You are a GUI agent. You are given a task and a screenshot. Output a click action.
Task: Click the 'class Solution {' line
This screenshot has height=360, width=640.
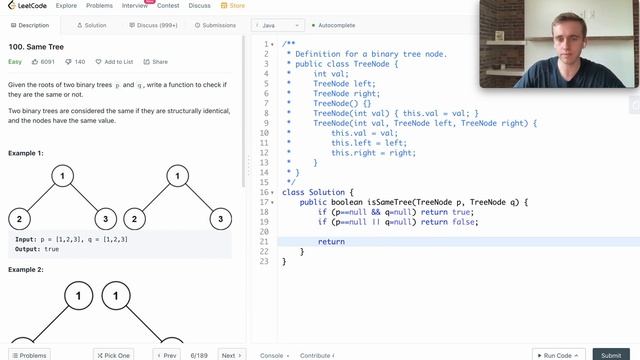point(318,192)
